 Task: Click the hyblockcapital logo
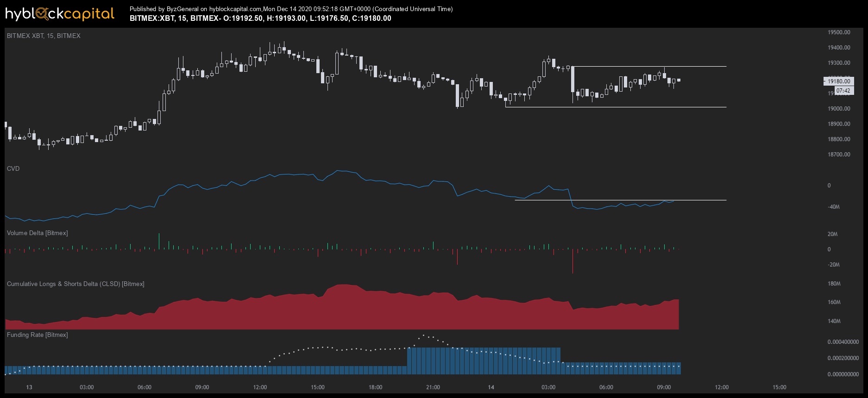coord(60,14)
